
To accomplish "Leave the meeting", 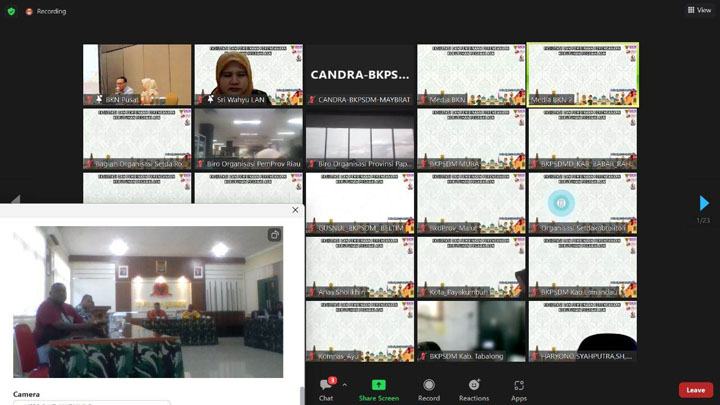I will click(695, 390).
